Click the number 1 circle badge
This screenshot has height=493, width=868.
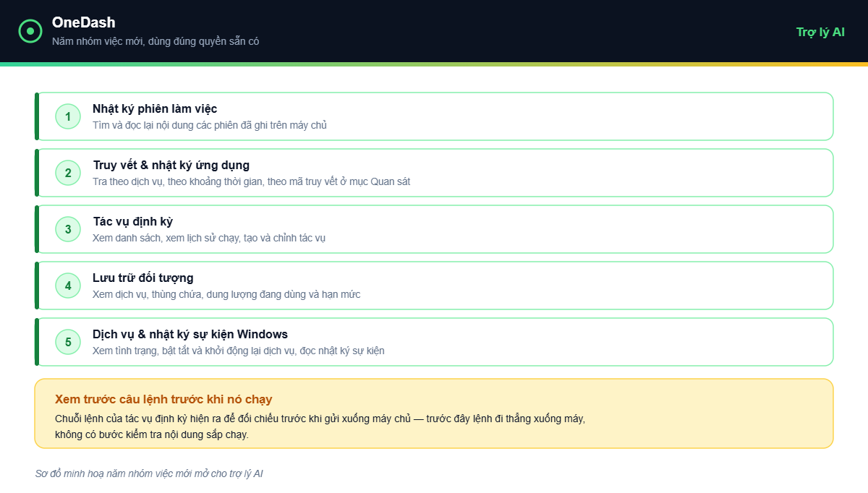point(68,116)
